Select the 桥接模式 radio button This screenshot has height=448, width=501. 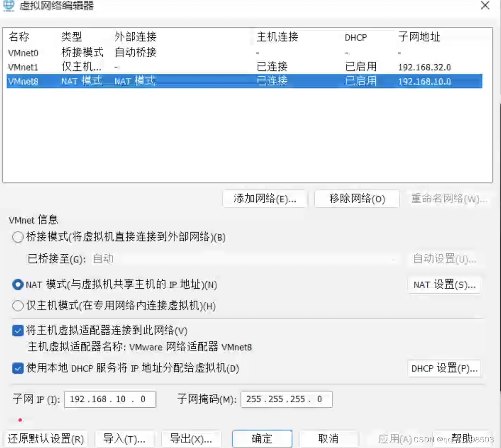point(18,237)
